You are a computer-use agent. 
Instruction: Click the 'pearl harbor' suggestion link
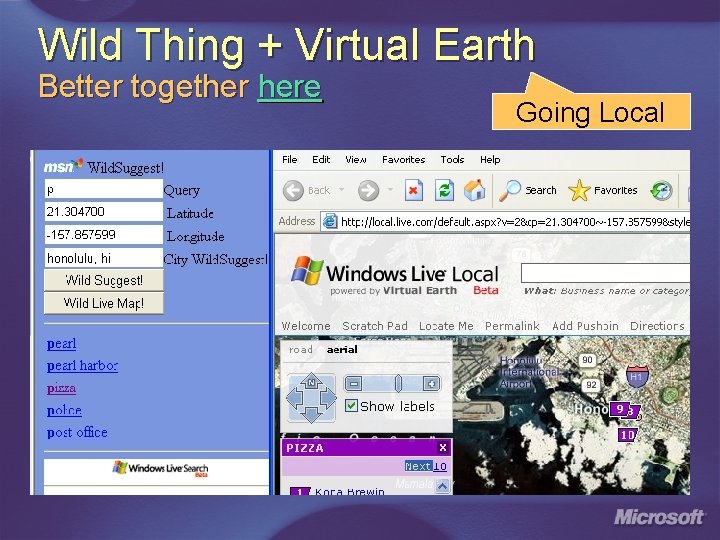point(82,366)
